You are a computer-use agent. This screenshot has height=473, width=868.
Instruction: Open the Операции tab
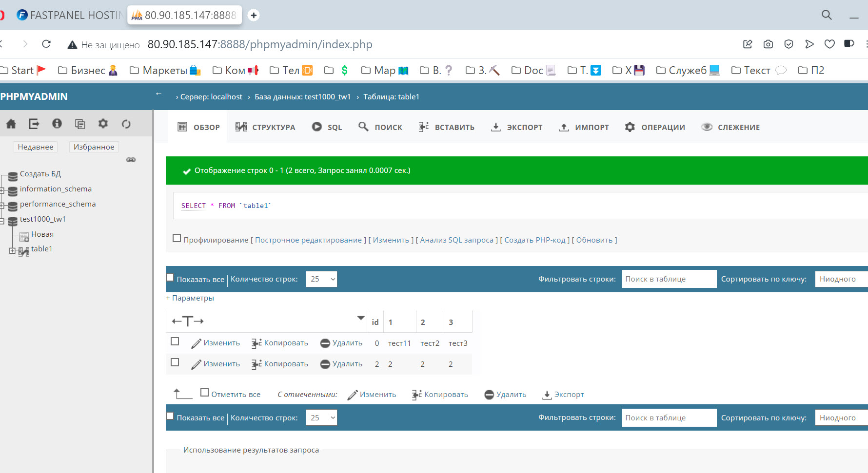[655, 127]
